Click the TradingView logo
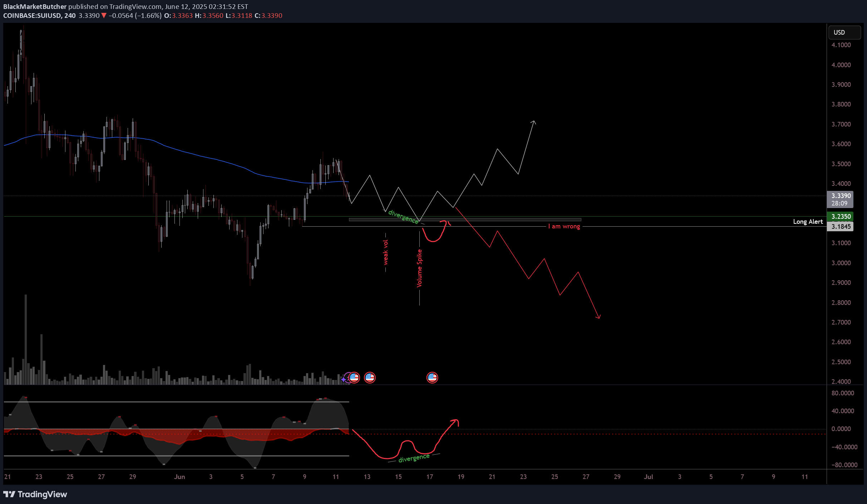 pos(35,494)
